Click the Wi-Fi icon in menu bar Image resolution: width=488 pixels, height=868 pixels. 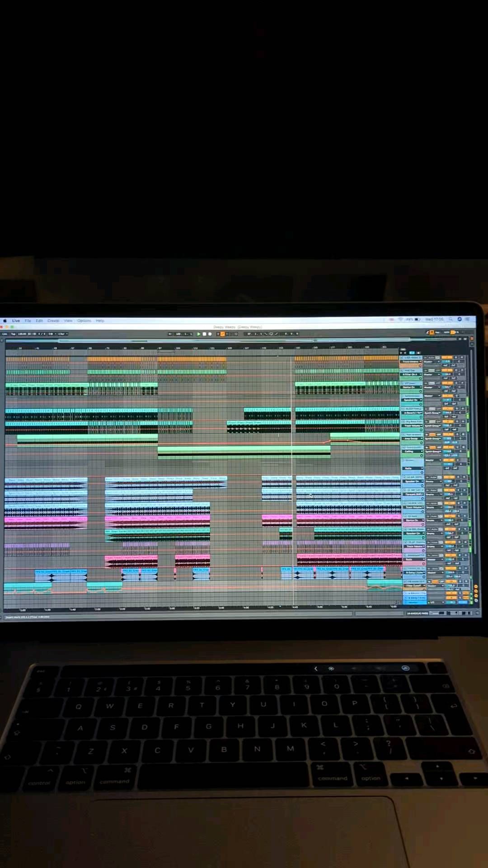(400, 319)
